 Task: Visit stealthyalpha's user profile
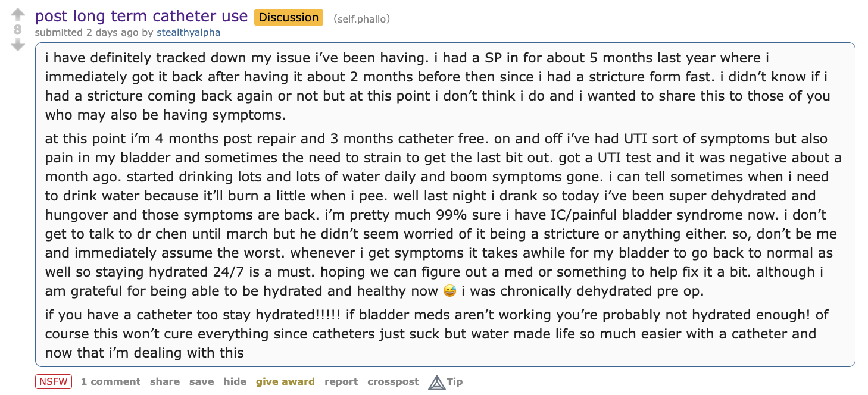coord(188,32)
